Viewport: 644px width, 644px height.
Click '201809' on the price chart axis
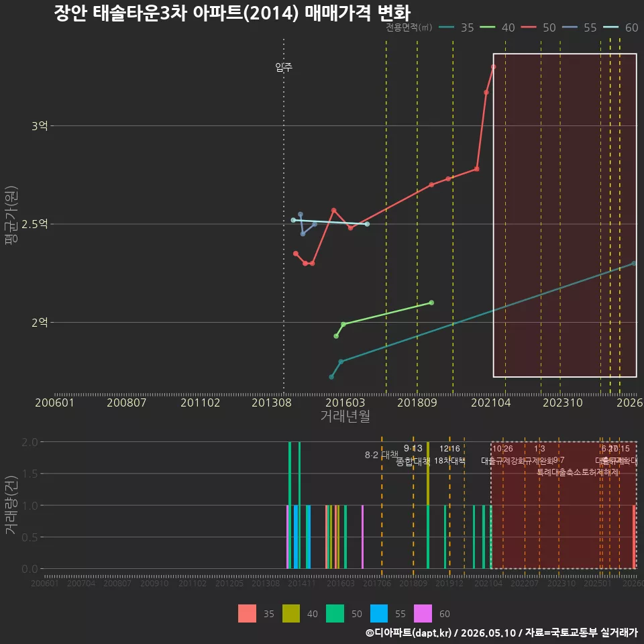point(417,402)
